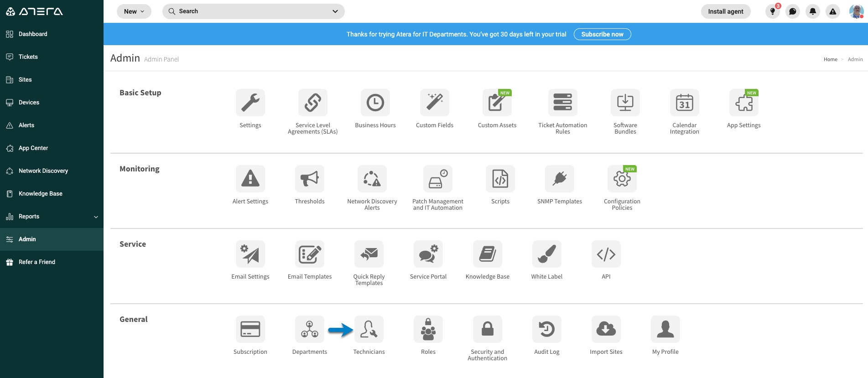The height and width of the screenshot is (378, 868).
Task: Open Thresholds megaphone icon
Action: tap(310, 179)
